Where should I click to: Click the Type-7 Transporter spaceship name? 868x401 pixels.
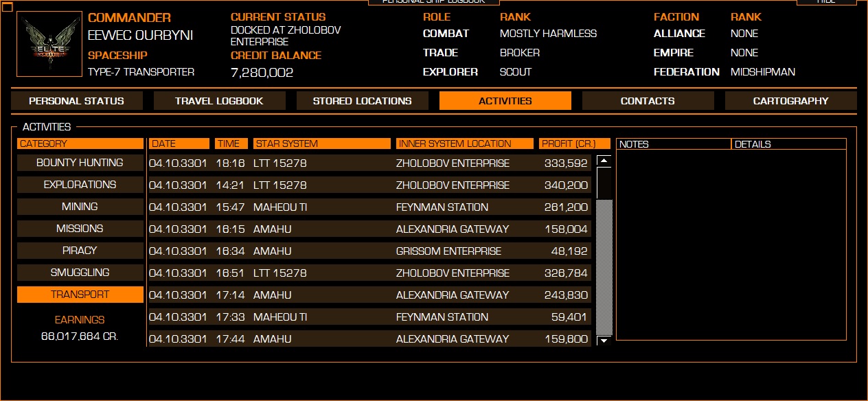(x=141, y=71)
